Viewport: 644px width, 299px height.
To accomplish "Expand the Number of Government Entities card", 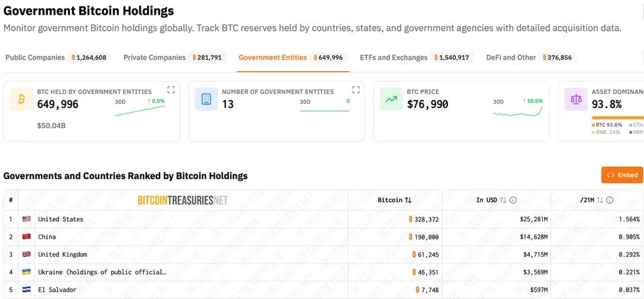I will coord(356,90).
